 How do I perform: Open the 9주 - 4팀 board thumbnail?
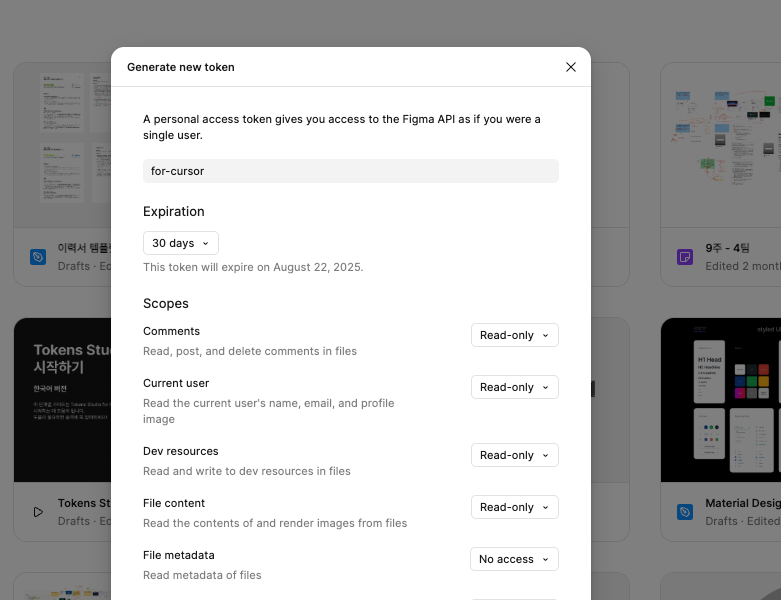[721, 145]
